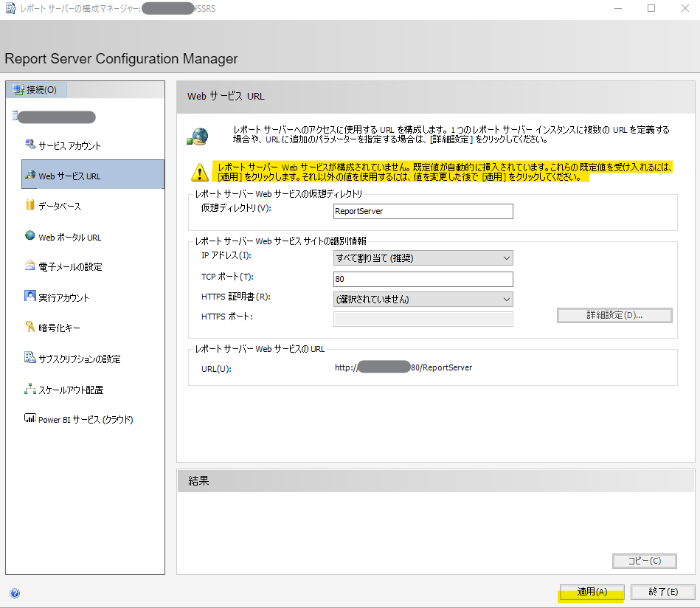Click the 仮想ディレクトリ ReportServer text field
Screen dimensions: 700x608
click(423, 211)
